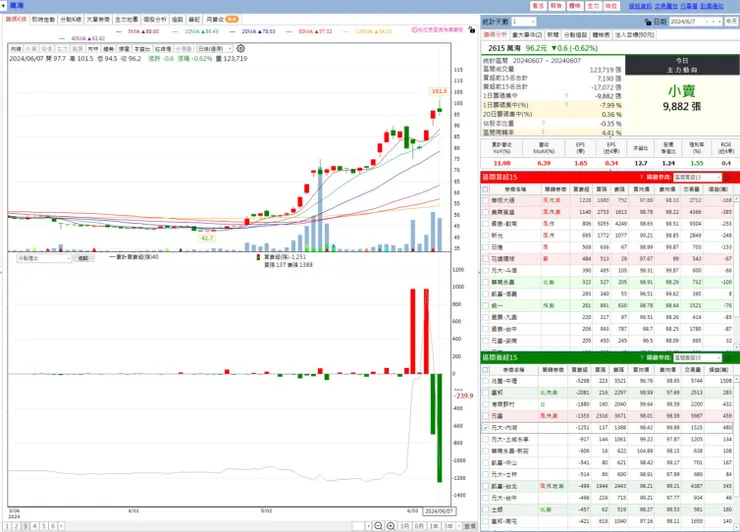This screenshot has height=532, width=740.
Task: Zoom in the chart with plus magnifier
Action: [x=391, y=526]
